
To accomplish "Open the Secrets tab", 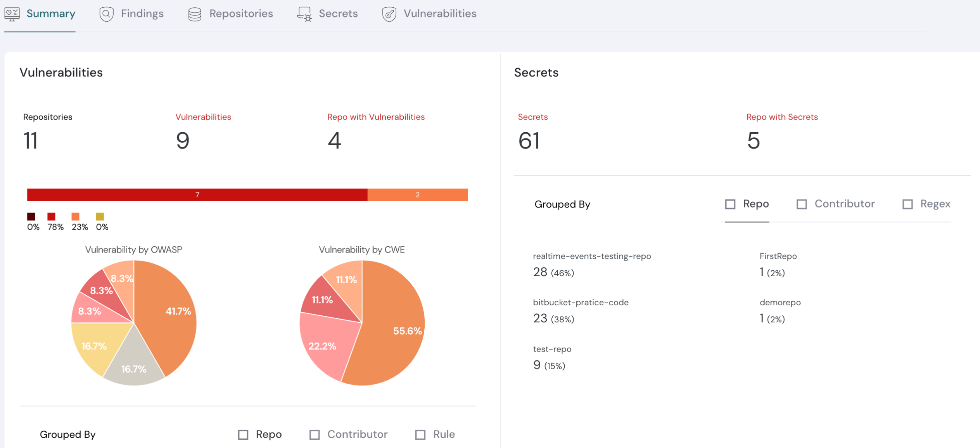I will point(338,13).
